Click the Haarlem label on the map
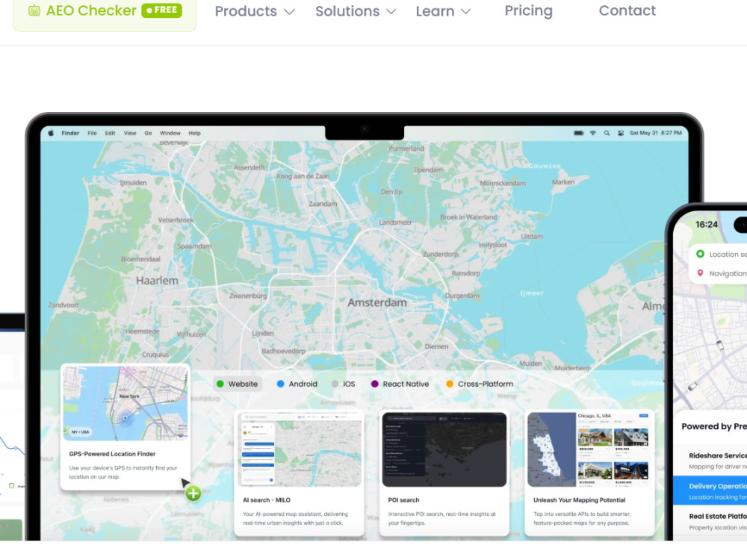 157,281
